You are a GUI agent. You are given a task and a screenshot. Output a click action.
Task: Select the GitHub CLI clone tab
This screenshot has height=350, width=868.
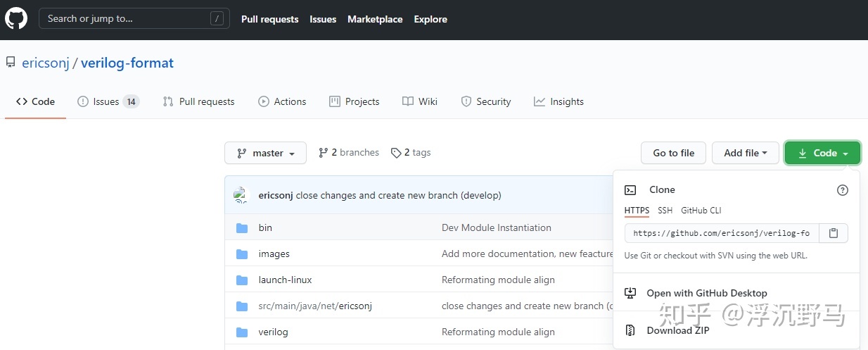[701, 211]
